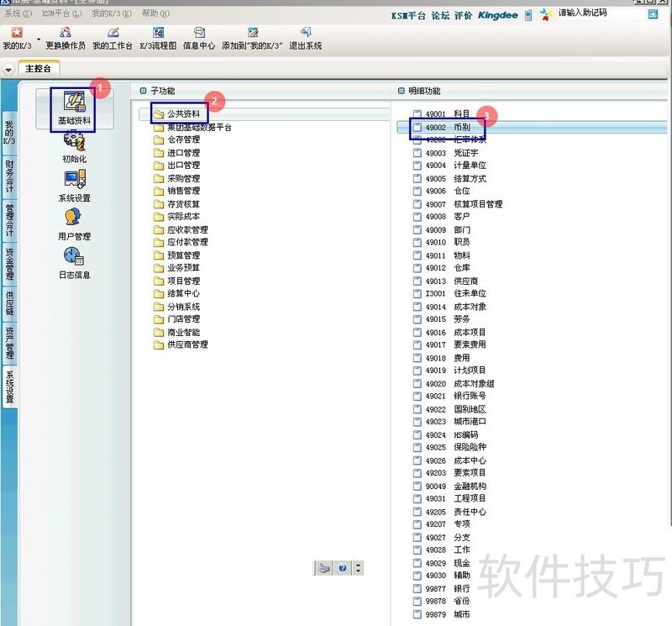Open the 系统(S) menu
This screenshot has height=626, width=672.
click(x=18, y=14)
